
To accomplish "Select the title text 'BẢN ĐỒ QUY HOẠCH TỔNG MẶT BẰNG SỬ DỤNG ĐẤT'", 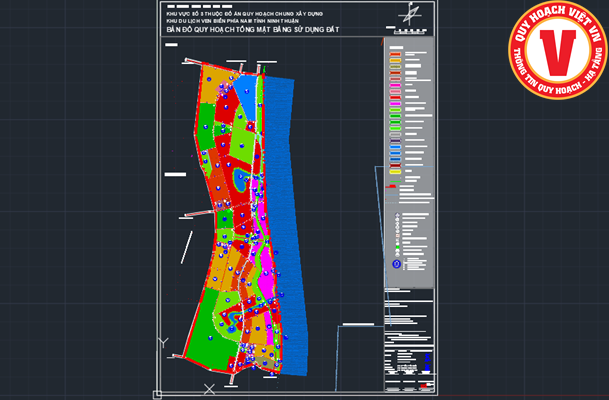I will [253, 31].
